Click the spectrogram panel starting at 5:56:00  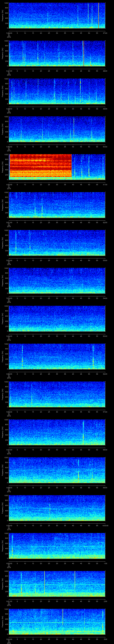[57, 394]
